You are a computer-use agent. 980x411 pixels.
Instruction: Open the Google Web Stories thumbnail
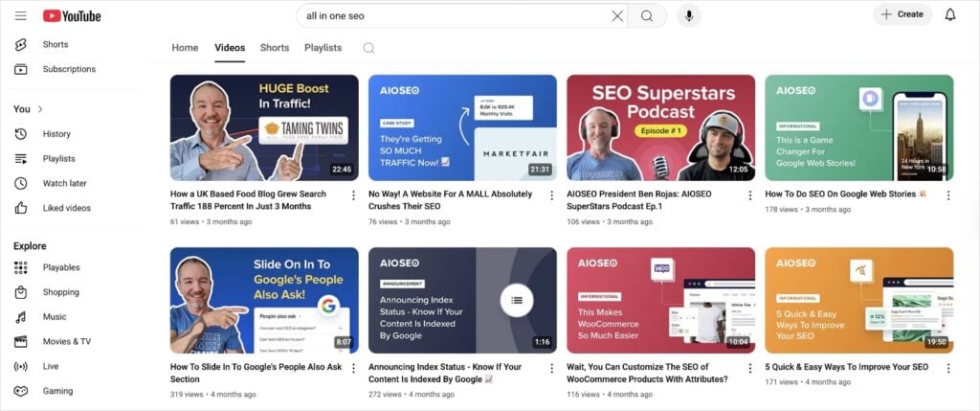pos(859,127)
